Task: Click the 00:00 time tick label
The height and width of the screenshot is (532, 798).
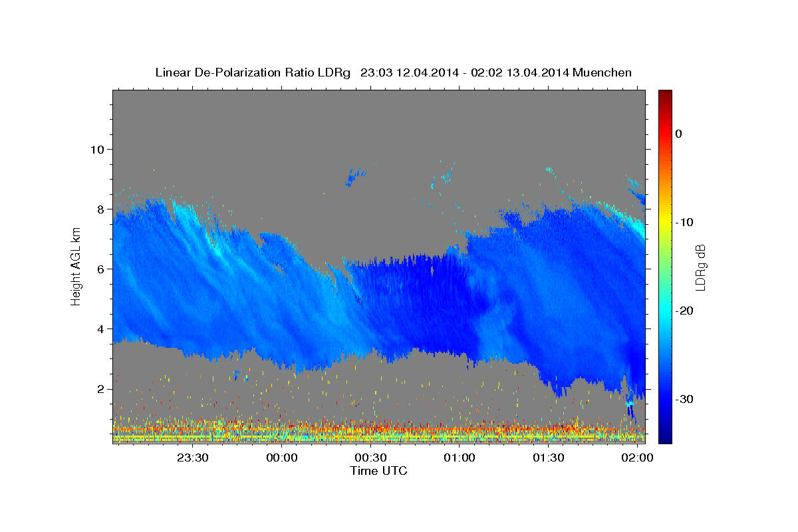Action: [x=281, y=458]
